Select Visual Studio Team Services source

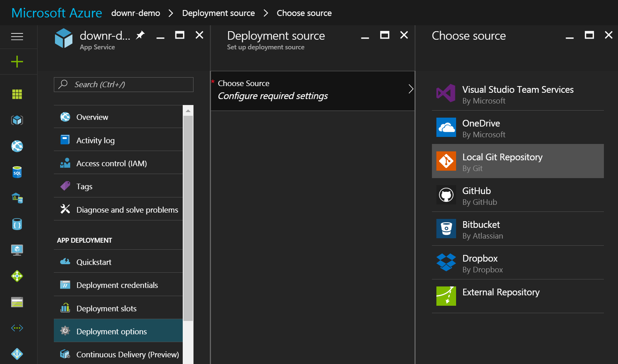tap(518, 94)
